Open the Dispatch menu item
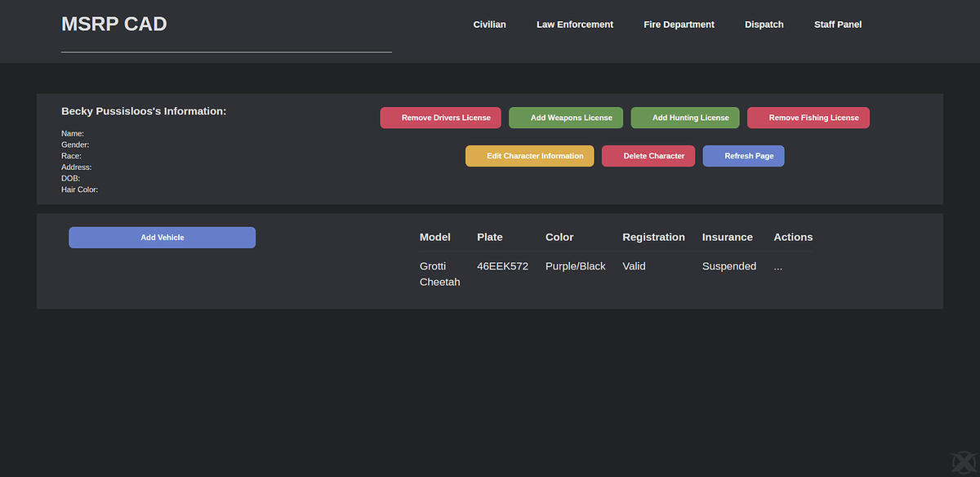Image resolution: width=980 pixels, height=477 pixels. [x=764, y=25]
